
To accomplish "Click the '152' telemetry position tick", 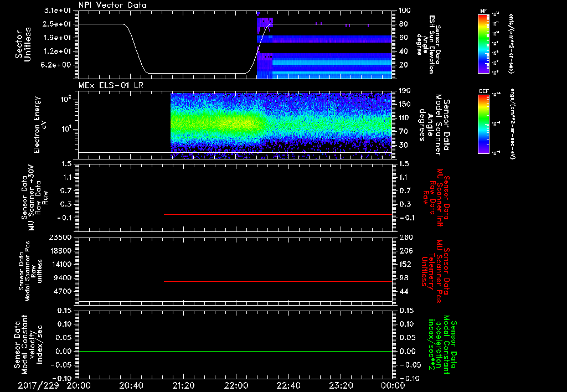I will [405, 264].
